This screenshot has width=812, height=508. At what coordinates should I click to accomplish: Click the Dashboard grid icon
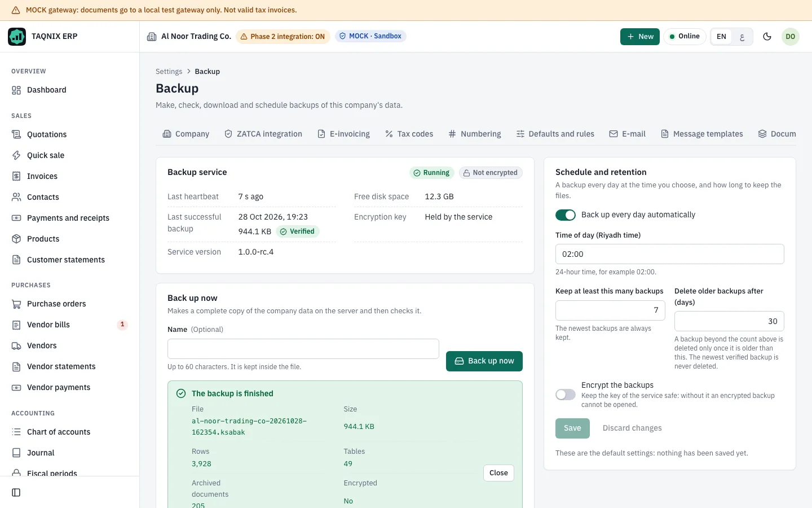pyautogui.click(x=16, y=90)
